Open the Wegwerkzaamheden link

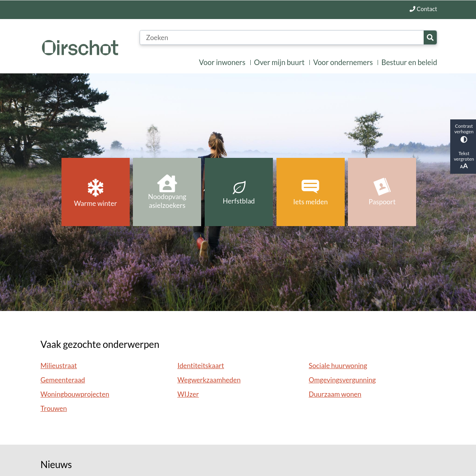(209, 380)
